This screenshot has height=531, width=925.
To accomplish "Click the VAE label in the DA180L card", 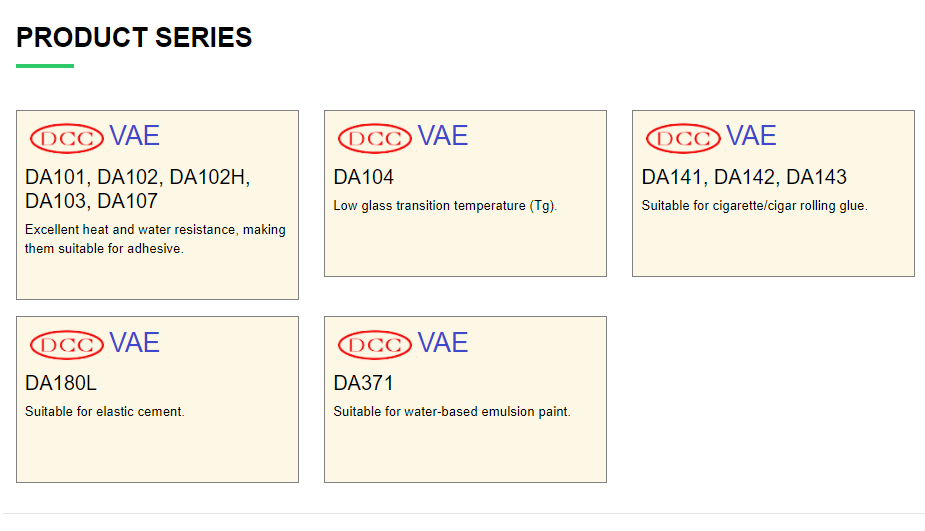I will pos(135,343).
